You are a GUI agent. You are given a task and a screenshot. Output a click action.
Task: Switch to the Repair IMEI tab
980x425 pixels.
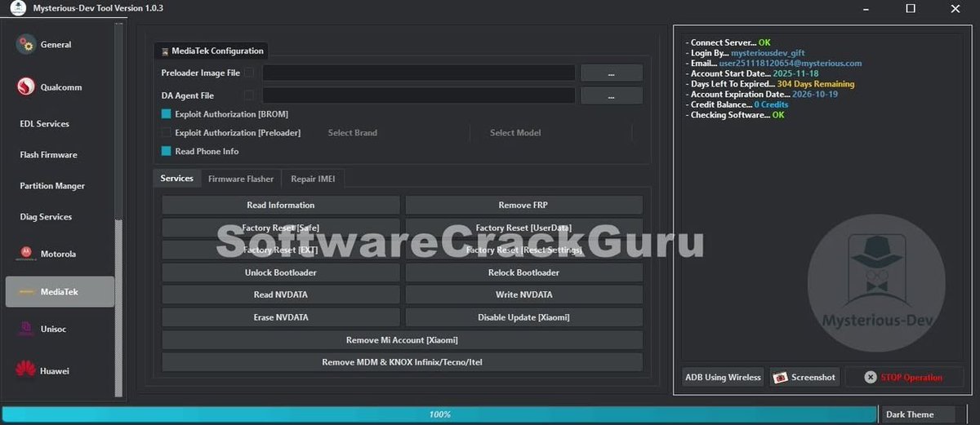pos(313,179)
